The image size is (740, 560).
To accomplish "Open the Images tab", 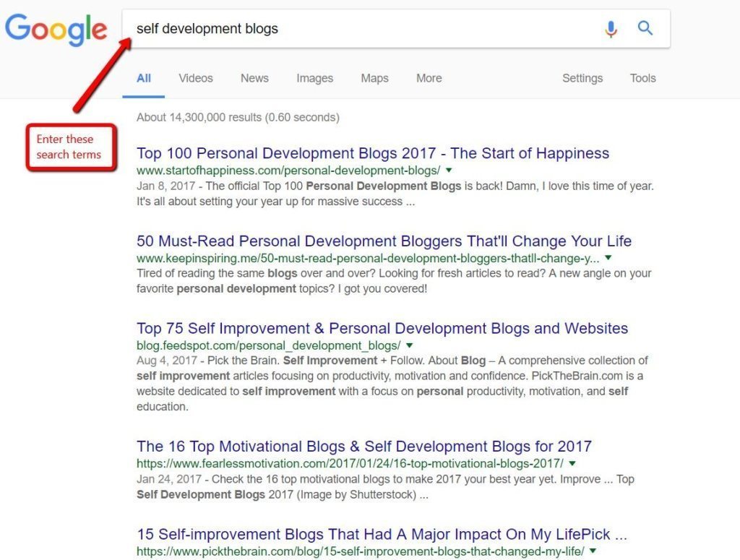I will coord(315,78).
